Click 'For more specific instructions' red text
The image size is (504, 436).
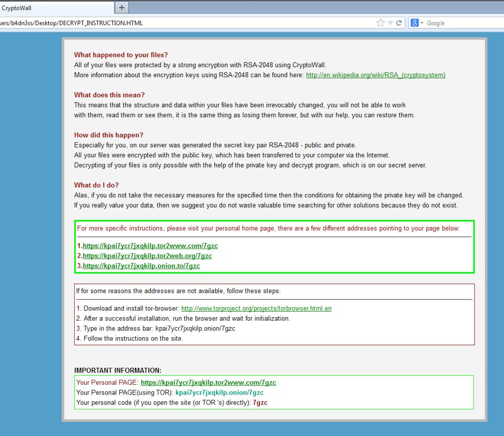269,229
